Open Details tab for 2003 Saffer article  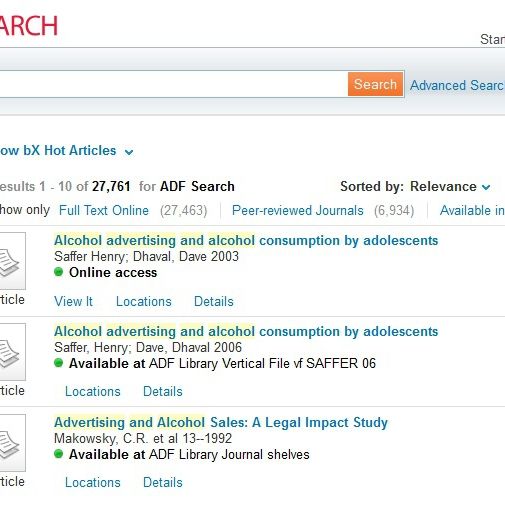tap(214, 301)
